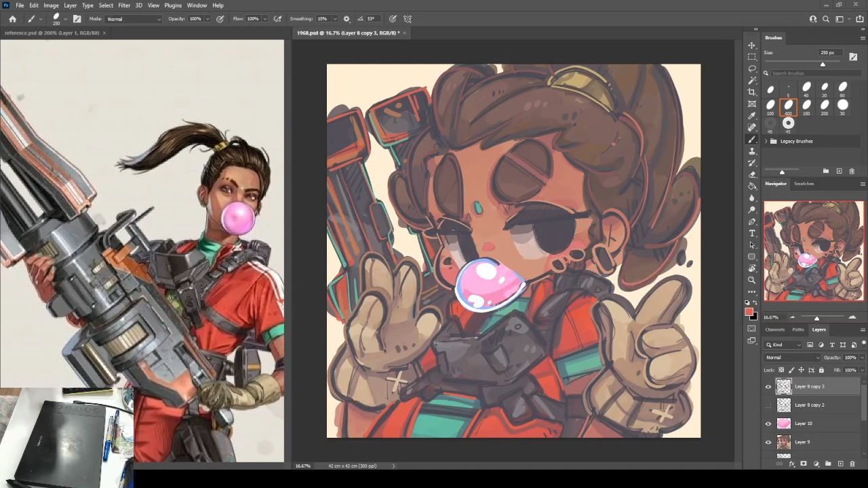The height and width of the screenshot is (488, 868).
Task: Click the brush Size slider handle
Action: tap(823, 64)
